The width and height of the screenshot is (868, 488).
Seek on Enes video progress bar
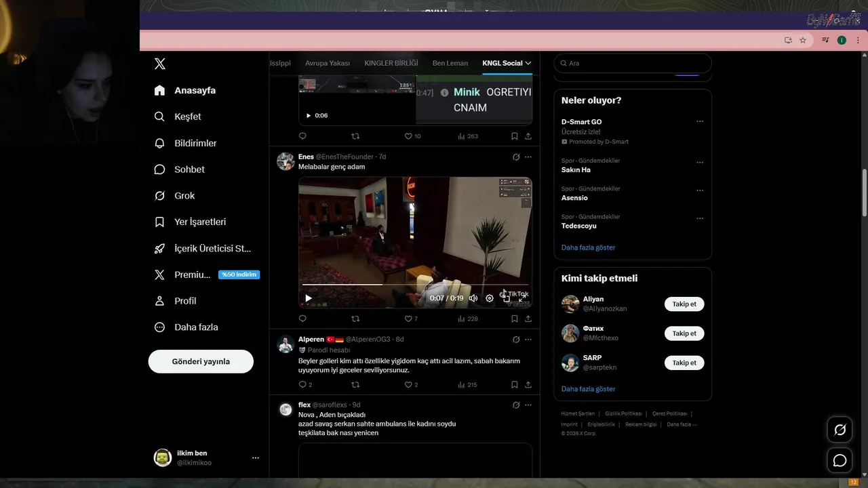415,285
